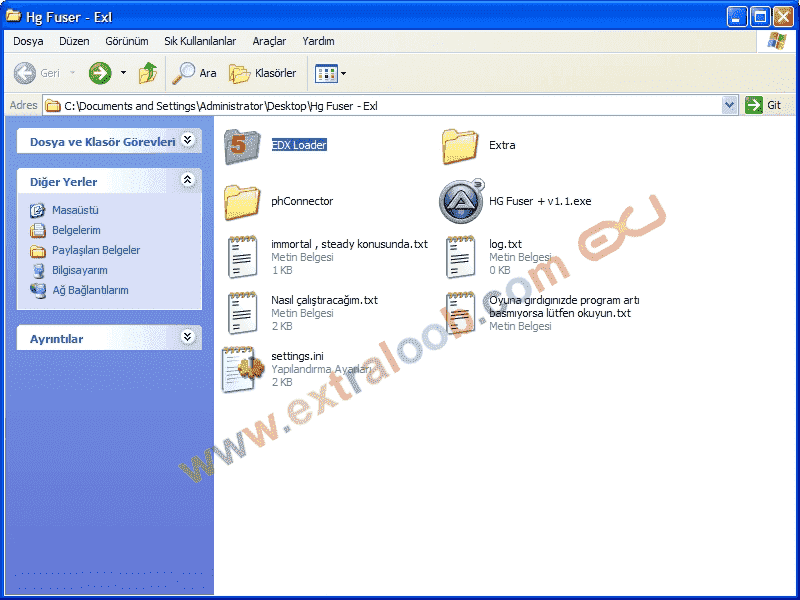Click the Ağ Bağlantılarım network icon

pyautogui.click(x=37, y=290)
